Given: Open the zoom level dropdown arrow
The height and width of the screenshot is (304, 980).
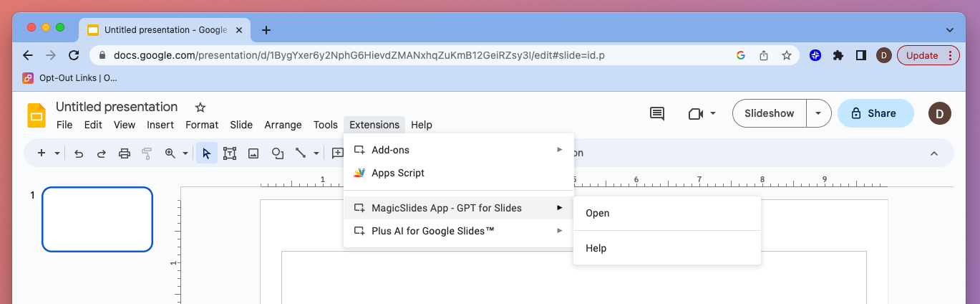Looking at the screenshot, I should [185, 153].
